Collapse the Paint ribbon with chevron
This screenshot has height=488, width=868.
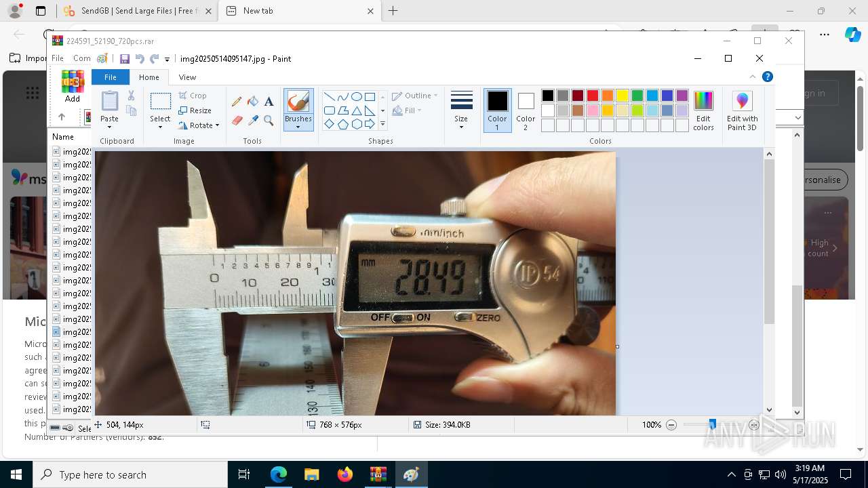pos(753,77)
